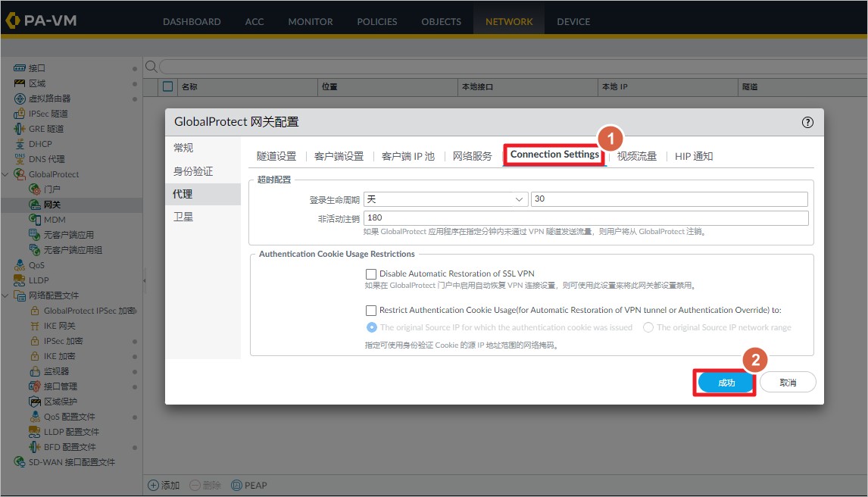
Task: Switch to the 网络服务 tab
Action: [x=472, y=157]
